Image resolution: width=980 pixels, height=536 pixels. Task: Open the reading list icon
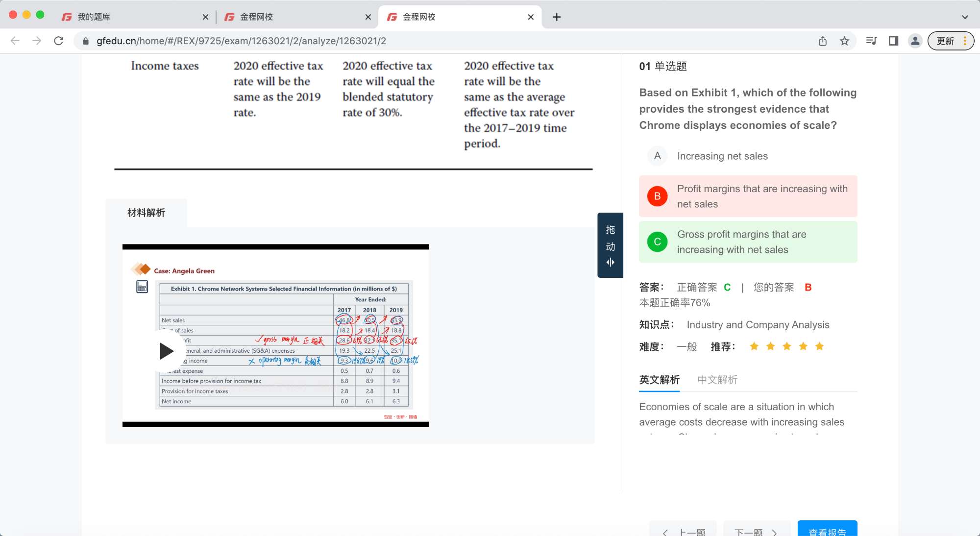[871, 41]
